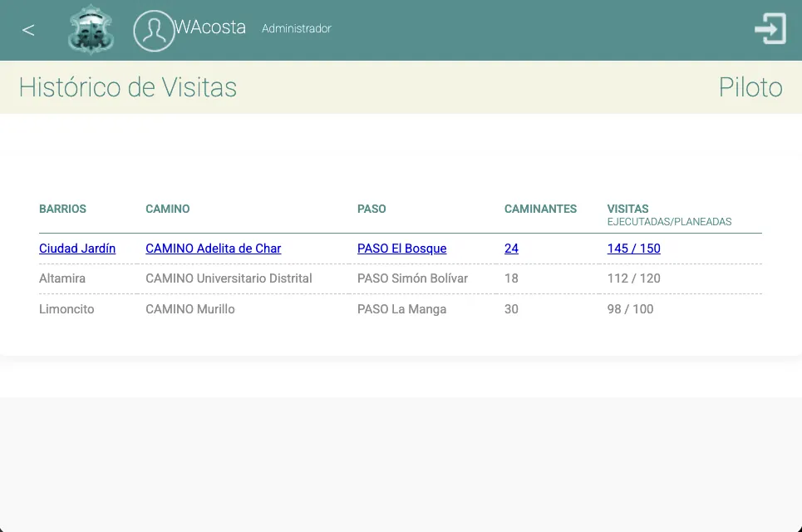Click the Administrador role label
This screenshot has height=532, width=802.
coord(297,28)
